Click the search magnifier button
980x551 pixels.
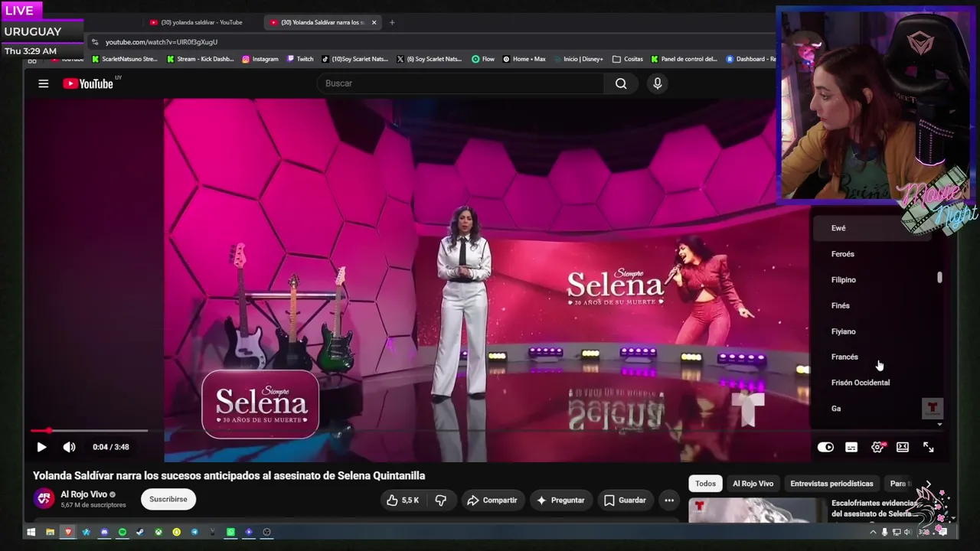(x=621, y=83)
